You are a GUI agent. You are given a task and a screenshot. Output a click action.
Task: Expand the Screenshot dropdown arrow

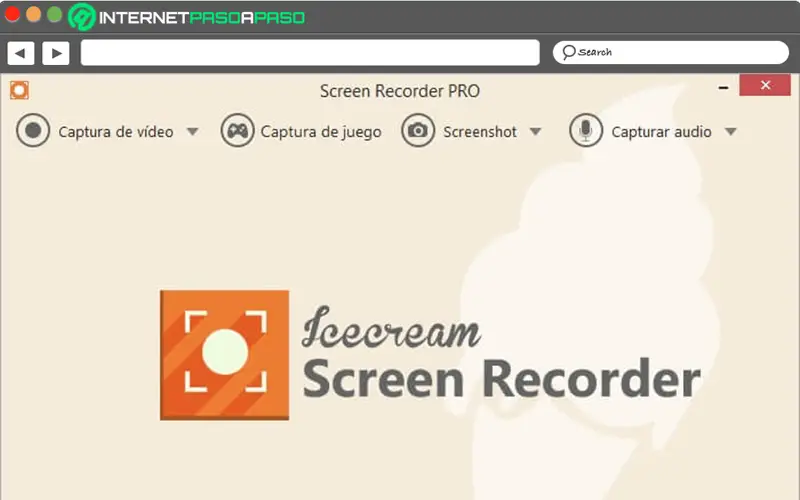[x=535, y=132]
